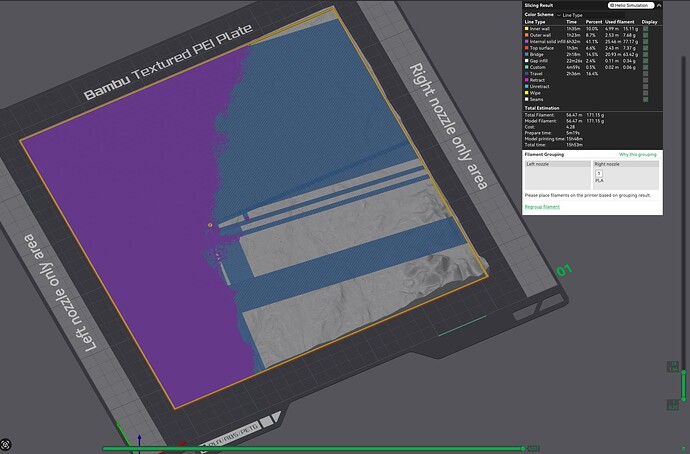Open the Why this grouping link
The height and width of the screenshot is (454, 690).
638,154
